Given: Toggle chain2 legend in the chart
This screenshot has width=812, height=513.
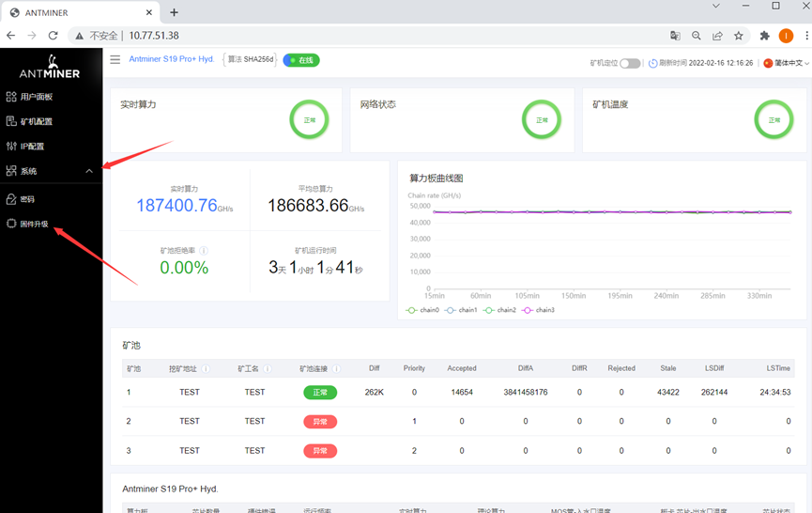Looking at the screenshot, I should 499,310.
